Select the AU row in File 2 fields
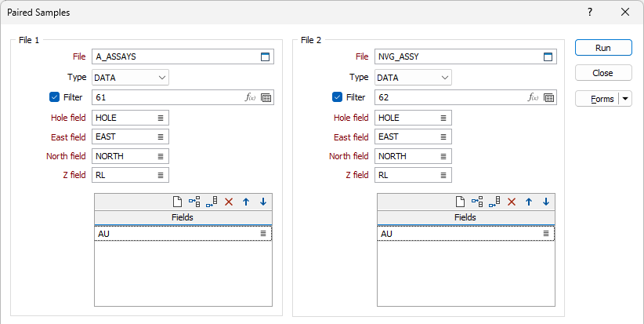Image resolution: width=644 pixels, height=324 pixels. tap(465, 234)
